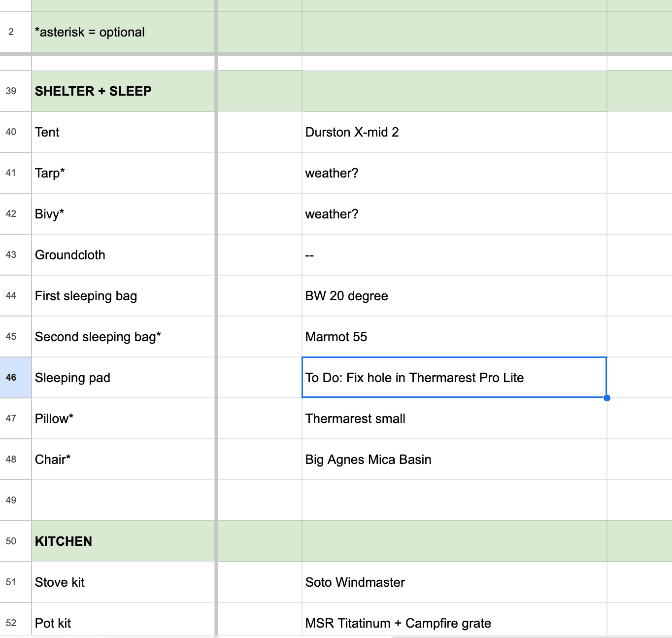The image size is (672, 638).
Task: Select the Sleeping pad cell
Action: click(123, 378)
